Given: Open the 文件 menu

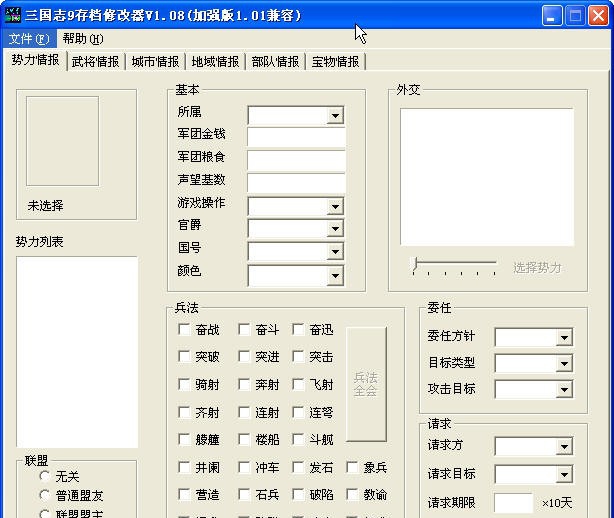Looking at the screenshot, I should click(28, 39).
